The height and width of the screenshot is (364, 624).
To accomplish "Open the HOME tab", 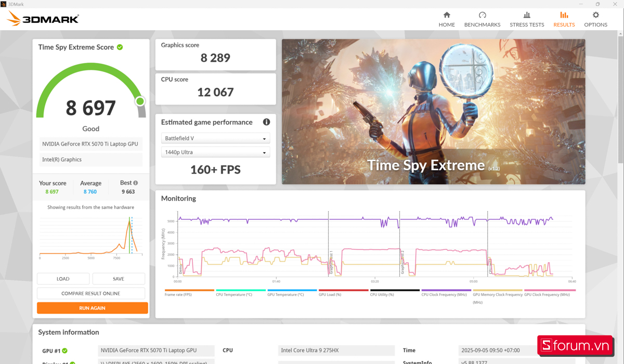I will 447,19.
